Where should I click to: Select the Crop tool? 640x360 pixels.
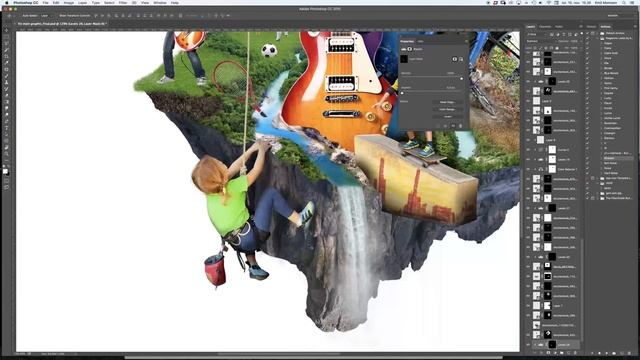pyautogui.click(x=6, y=56)
